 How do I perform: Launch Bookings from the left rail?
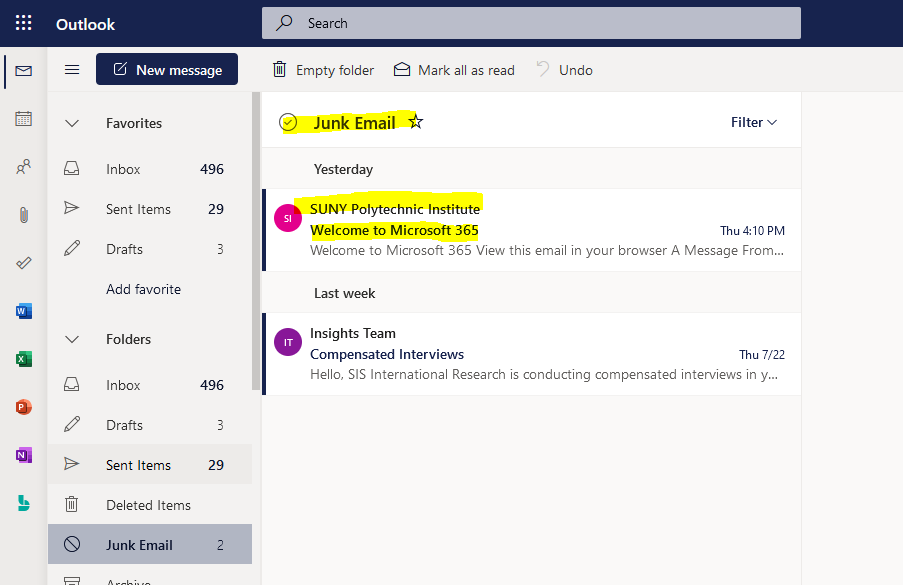pos(24,503)
